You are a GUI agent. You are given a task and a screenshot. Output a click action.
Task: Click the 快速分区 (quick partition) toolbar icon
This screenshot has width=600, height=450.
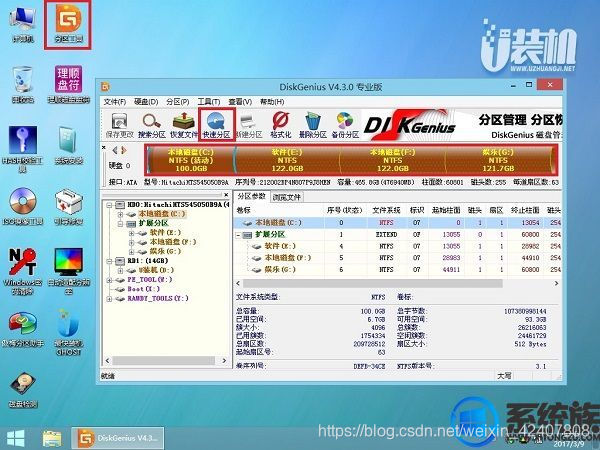216,125
